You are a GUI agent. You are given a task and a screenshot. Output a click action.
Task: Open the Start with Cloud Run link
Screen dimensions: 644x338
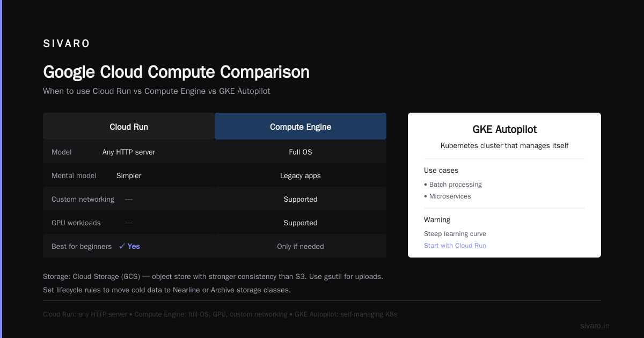[455, 246]
